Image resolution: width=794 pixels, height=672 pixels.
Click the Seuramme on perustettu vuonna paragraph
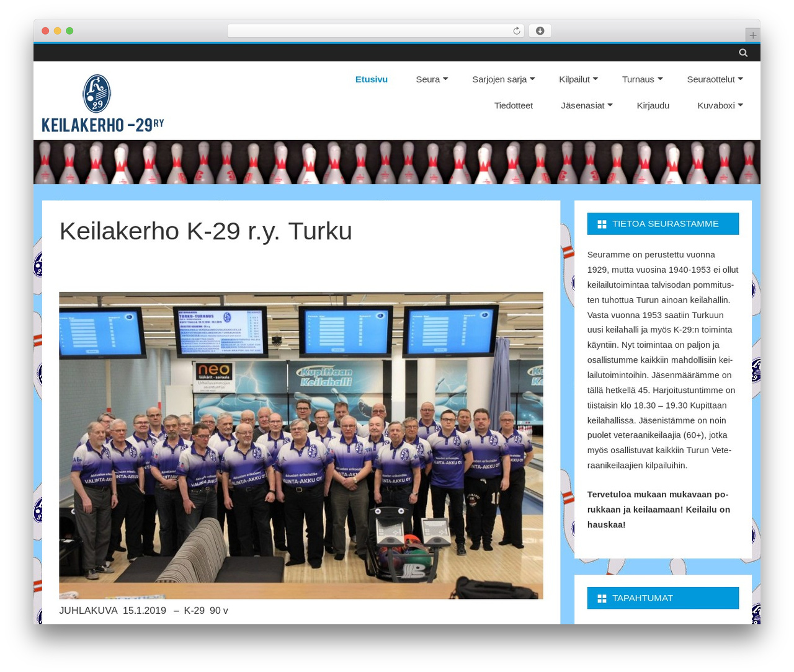(x=662, y=360)
